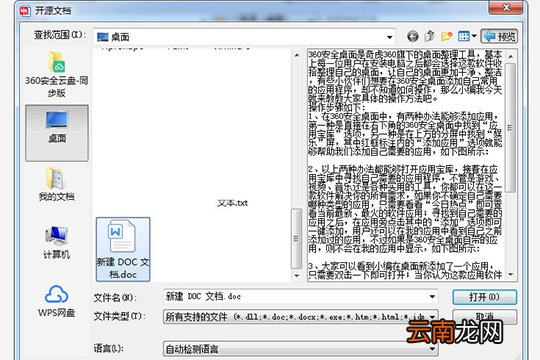
Task: Expand the view menu dropdown arrow
Action: click(474, 36)
